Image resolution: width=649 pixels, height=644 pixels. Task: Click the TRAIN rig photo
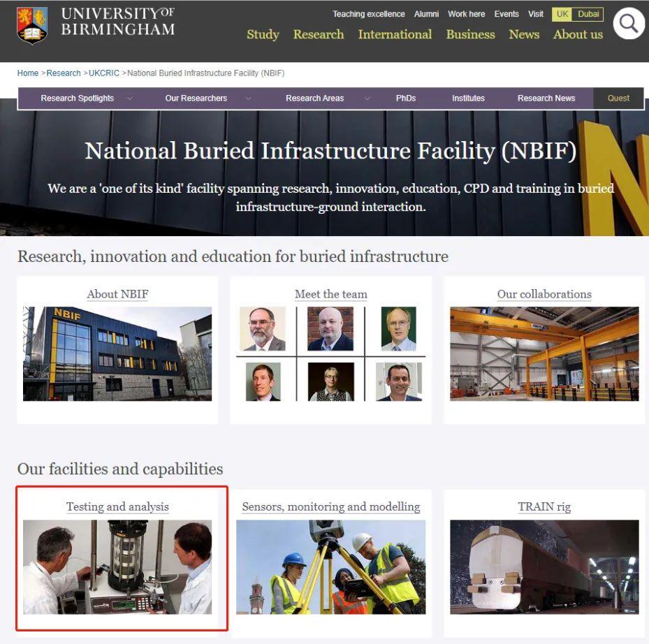(x=544, y=567)
